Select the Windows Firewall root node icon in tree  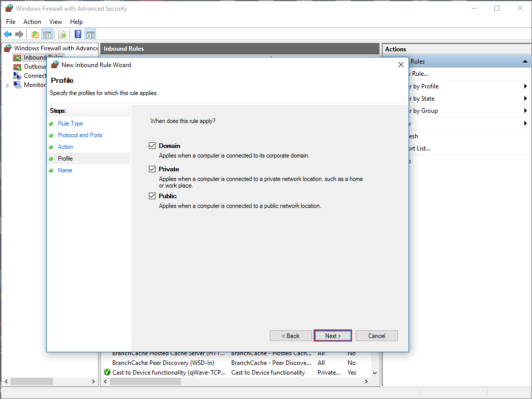pyautogui.click(x=8, y=48)
